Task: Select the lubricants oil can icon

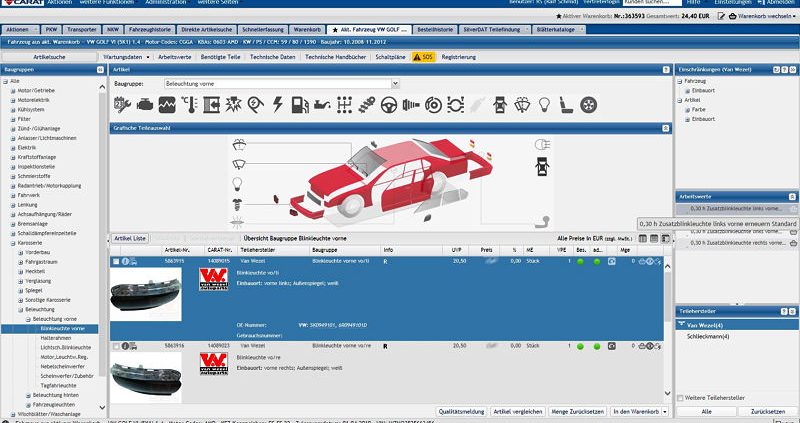Action: [x=322, y=105]
